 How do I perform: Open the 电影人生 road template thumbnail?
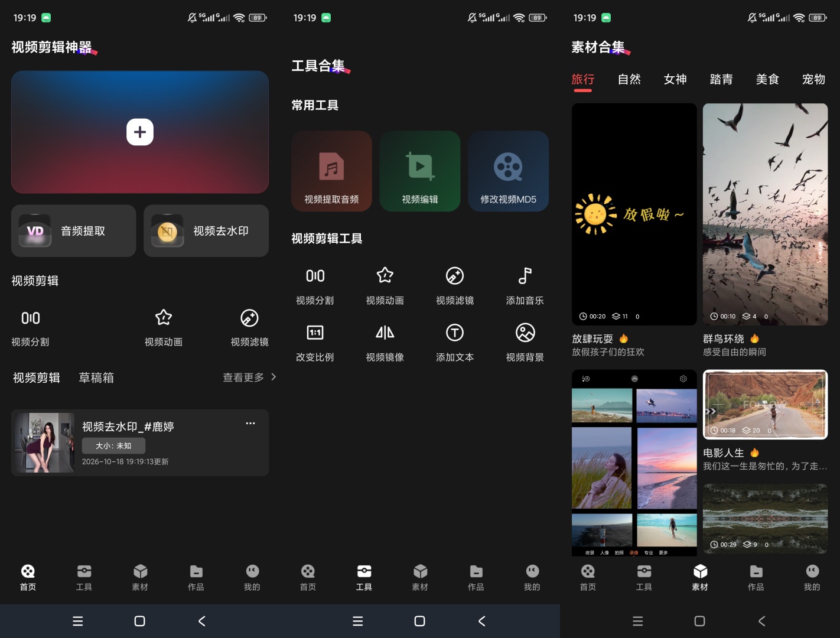[x=766, y=405]
